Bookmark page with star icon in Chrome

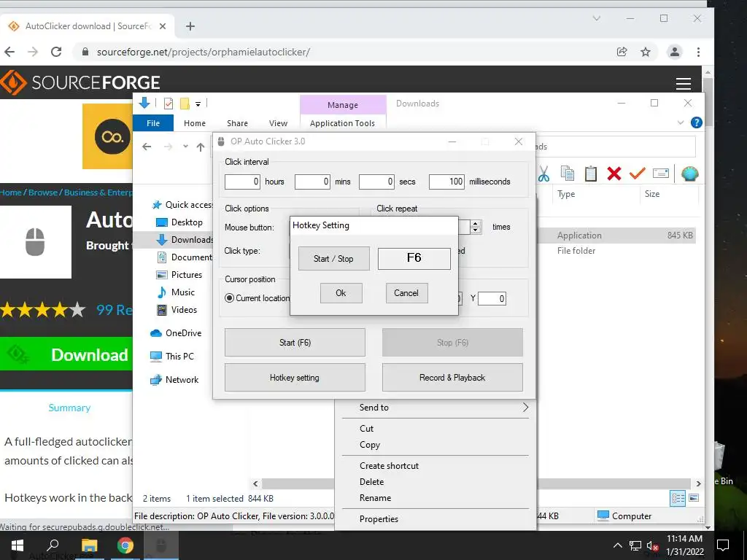tap(646, 52)
